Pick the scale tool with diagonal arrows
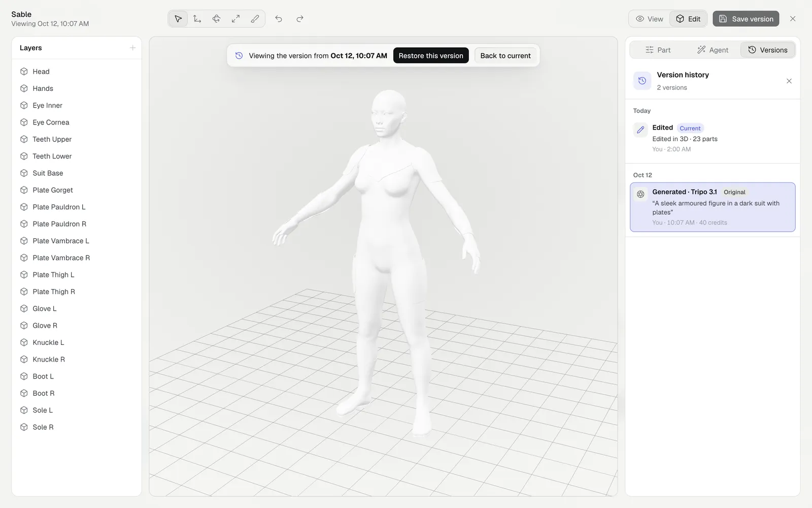The width and height of the screenshot is (812, 508). pos(236,19)
